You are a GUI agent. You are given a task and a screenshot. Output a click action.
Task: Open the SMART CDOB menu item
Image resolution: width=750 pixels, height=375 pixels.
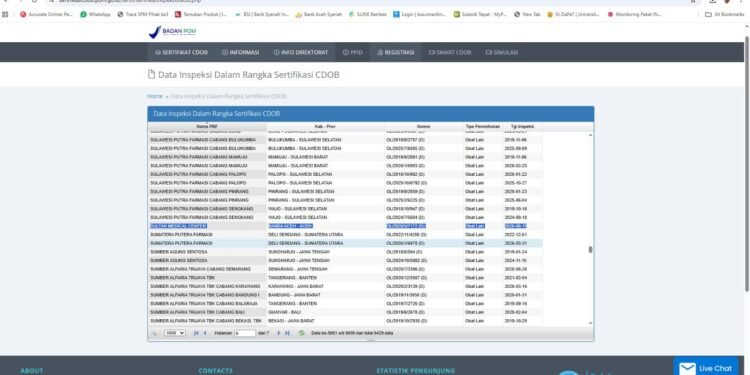(450, 52)
